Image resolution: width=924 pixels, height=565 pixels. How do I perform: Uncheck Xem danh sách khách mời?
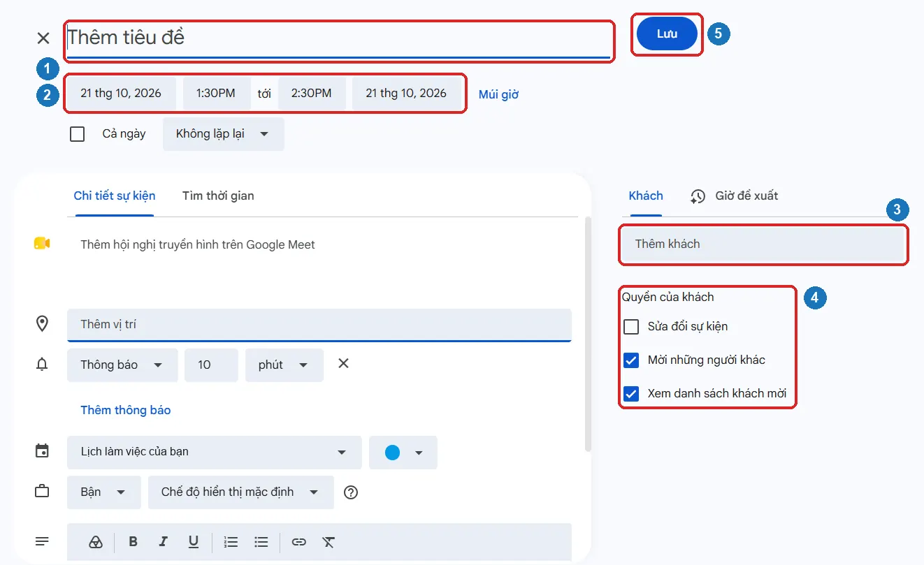coord(631,393)
